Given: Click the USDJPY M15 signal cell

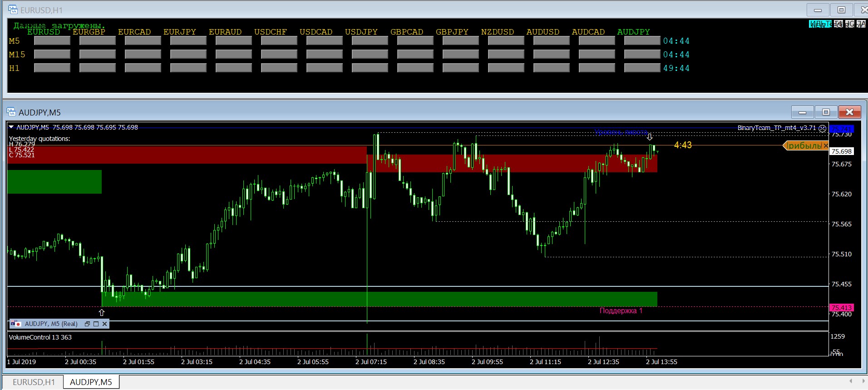Looking at the screenshot, I should tap(370, 55).
